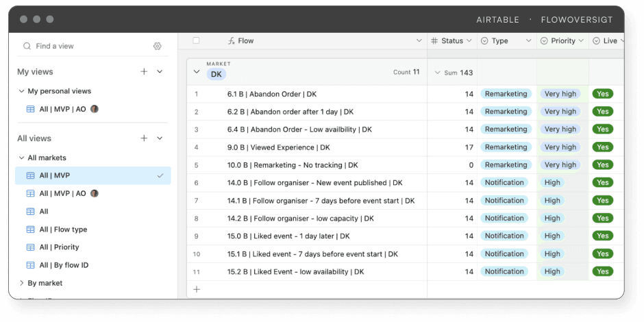The width and height of the screenshot is (644, 322).
Task: Click grid icon of All | MVP | AO in My personal views
Action: click(x=30, y=109)
